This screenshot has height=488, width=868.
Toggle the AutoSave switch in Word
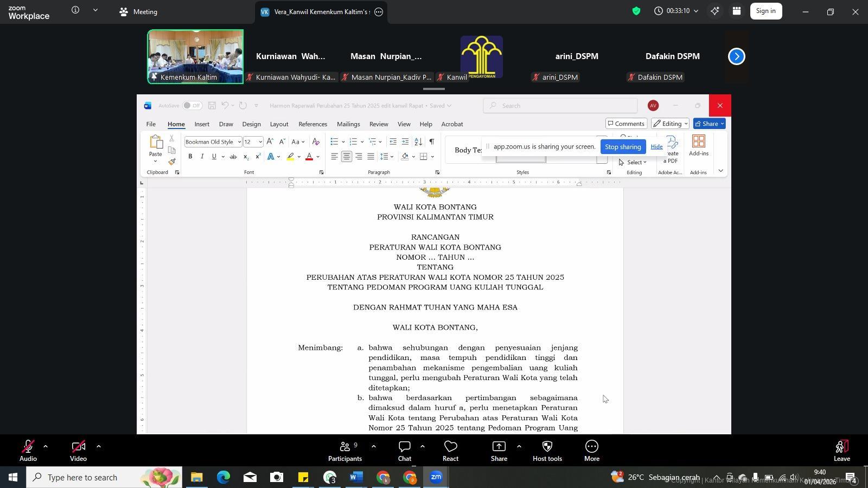pyautogui.click(x=192, y=106)
